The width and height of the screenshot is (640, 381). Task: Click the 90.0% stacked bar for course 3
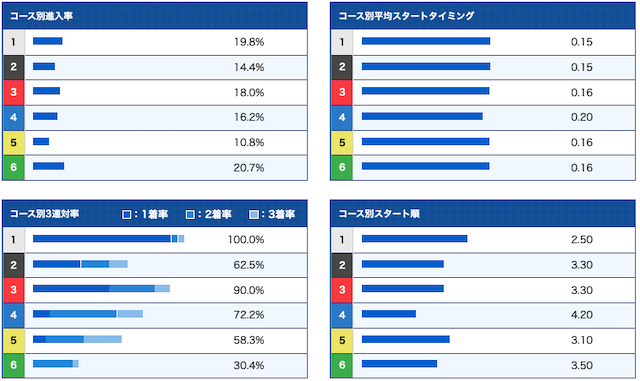coord(101,289)
